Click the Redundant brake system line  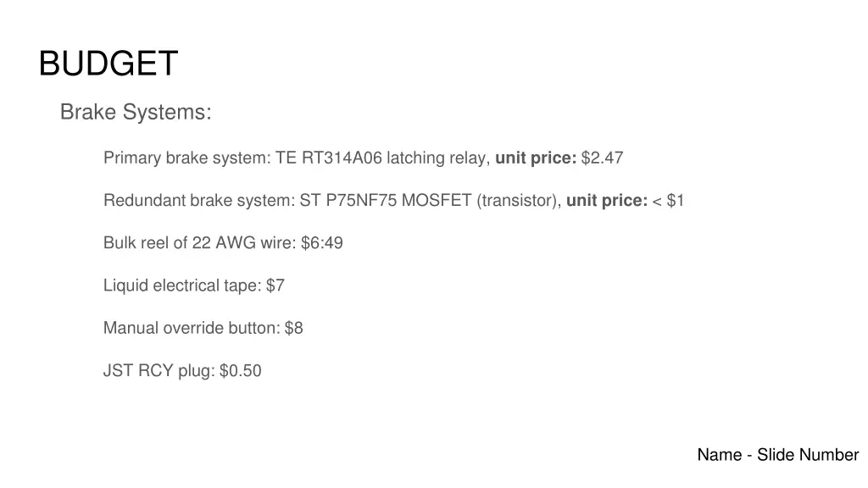click(393, 200)
